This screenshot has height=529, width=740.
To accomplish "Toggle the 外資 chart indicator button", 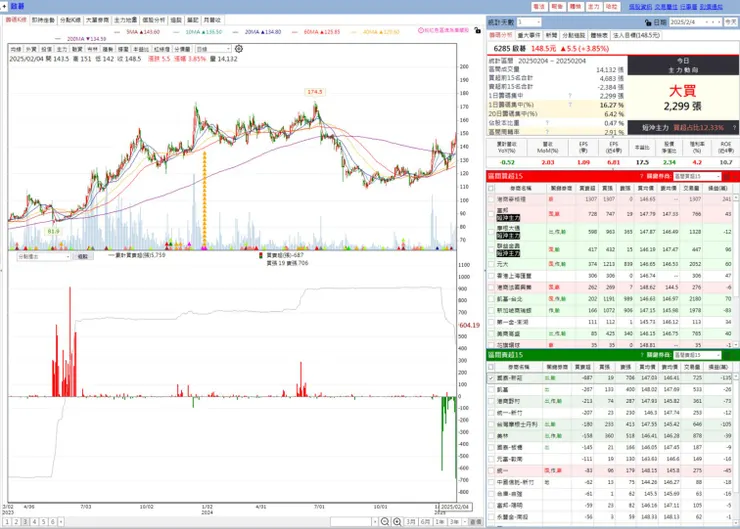I will pyautogui.click(x=31, y=49).
